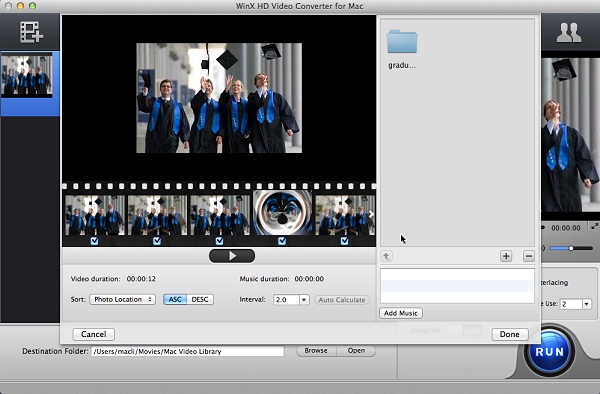Uncheck the swirl effect photo checkbox
The height and width of the screenshot is (394, 600).
tap(282, 241)
